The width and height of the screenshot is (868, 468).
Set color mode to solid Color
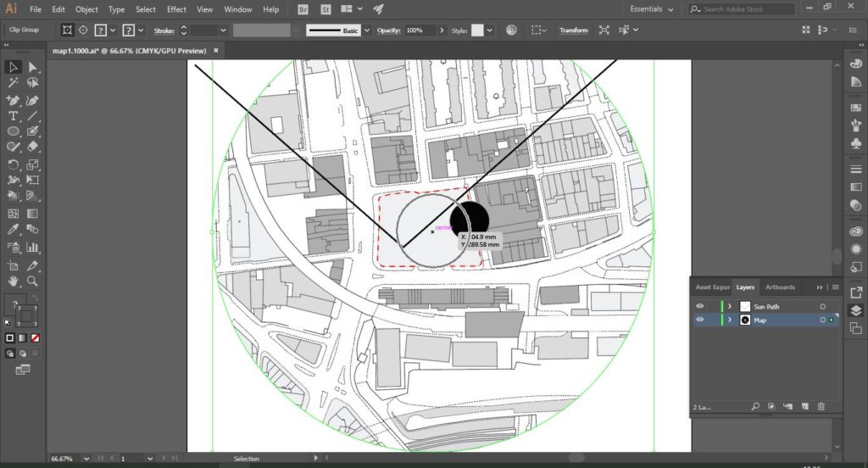[9, 337]
